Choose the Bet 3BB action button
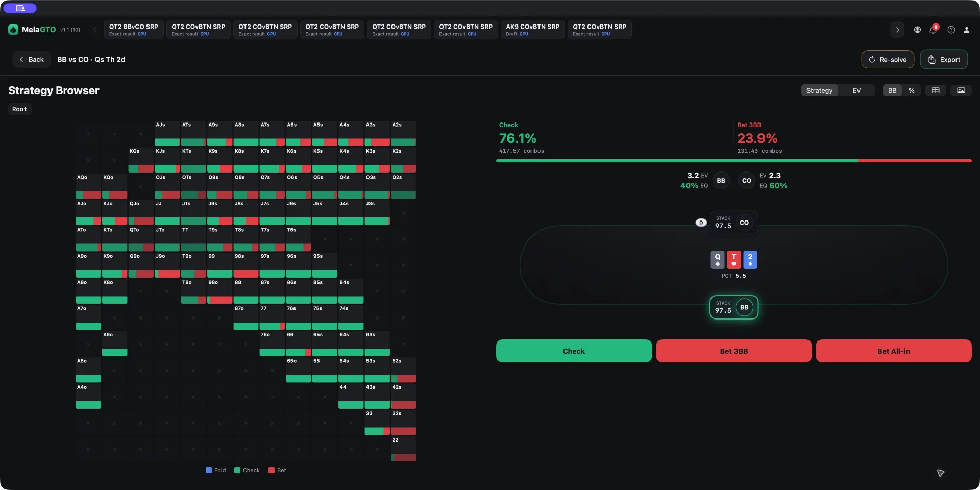The width and height of the screenshot is (980, 490). click(733, 351)
